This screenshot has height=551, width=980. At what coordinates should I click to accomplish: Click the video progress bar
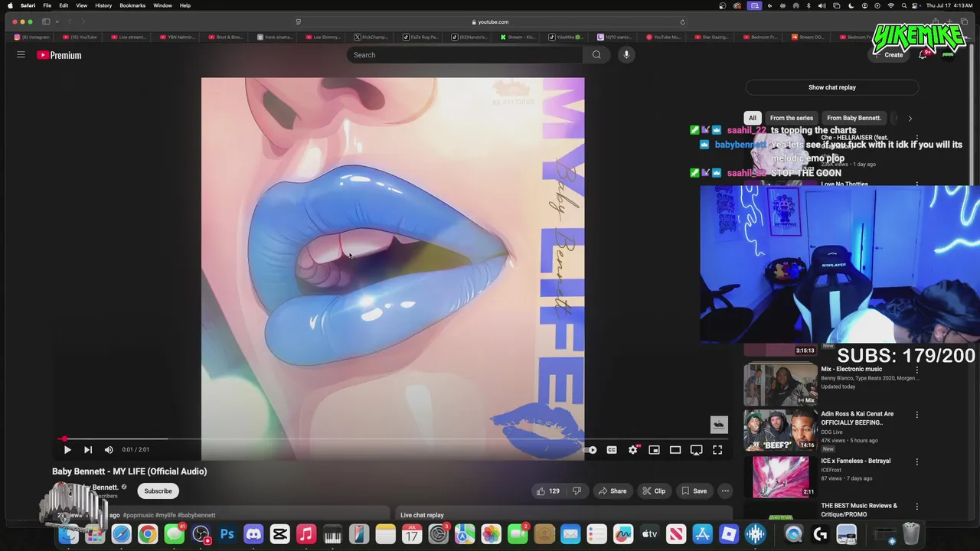[392, 439]
